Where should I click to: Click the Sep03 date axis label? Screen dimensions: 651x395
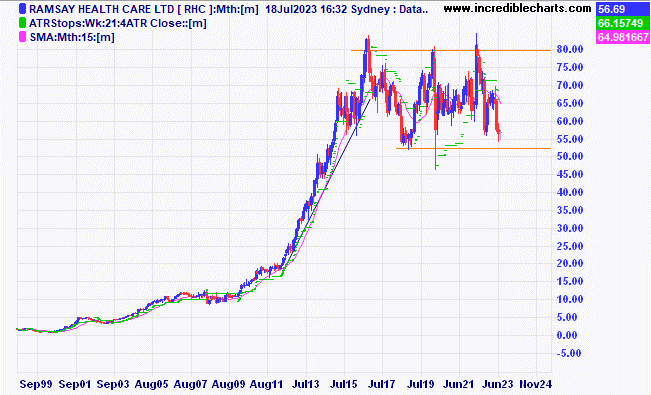pyautogui.click(x=113, y=384)
